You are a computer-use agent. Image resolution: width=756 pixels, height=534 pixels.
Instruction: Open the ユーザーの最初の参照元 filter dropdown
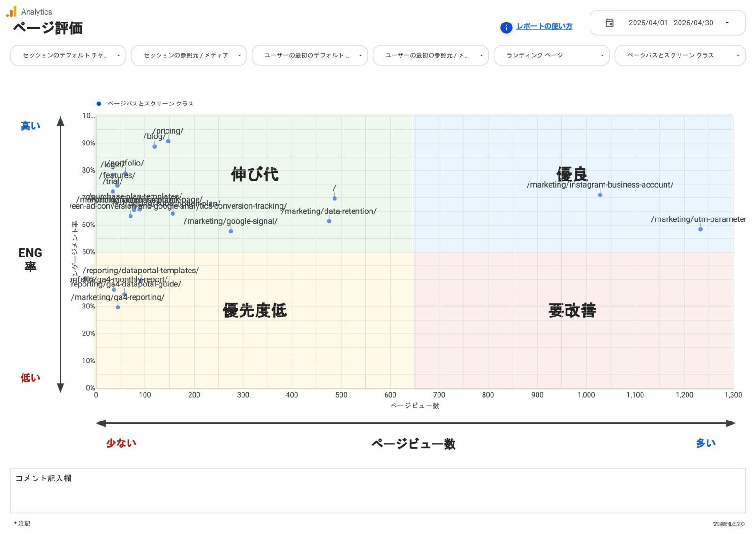point(430,55)
